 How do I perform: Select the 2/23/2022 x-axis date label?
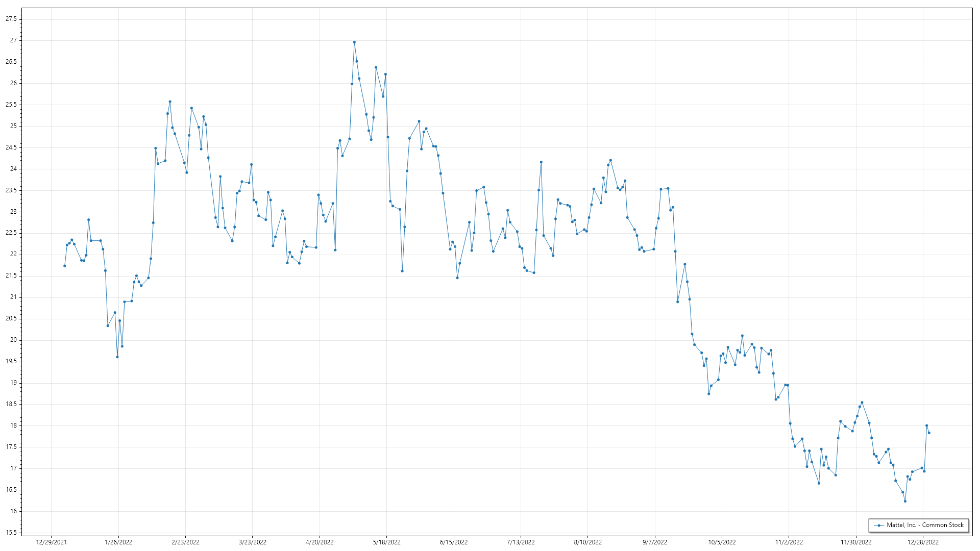[x=185, y=542]
